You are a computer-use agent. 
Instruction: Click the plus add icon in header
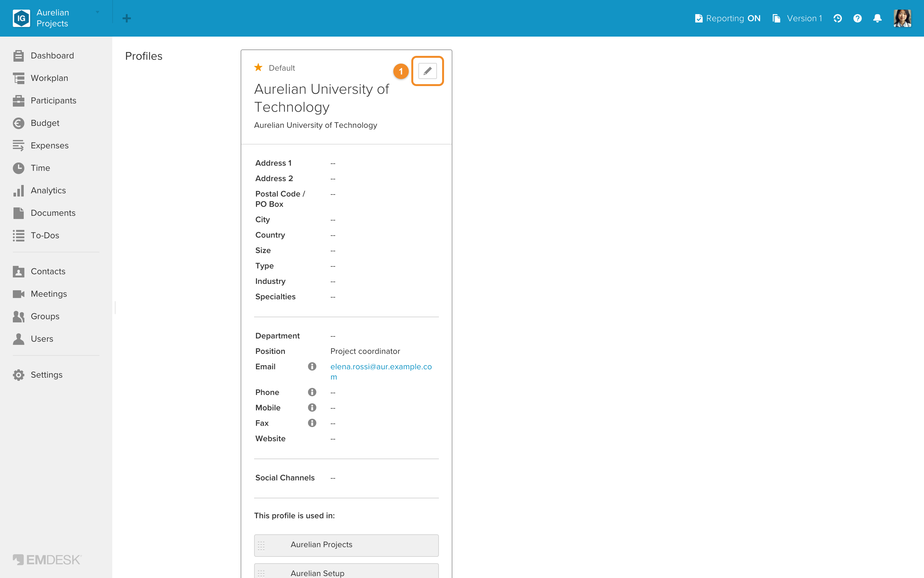pyautogui.click(x=127, y=18)
